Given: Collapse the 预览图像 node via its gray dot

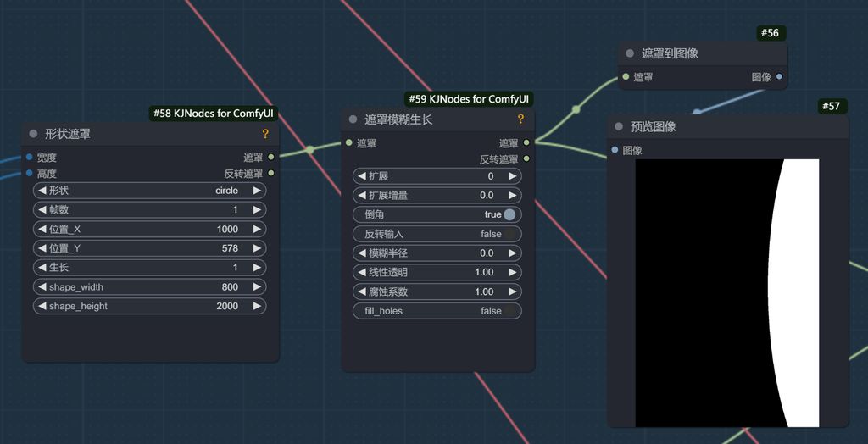Looking at the screenshot, I should pos(619,127).
